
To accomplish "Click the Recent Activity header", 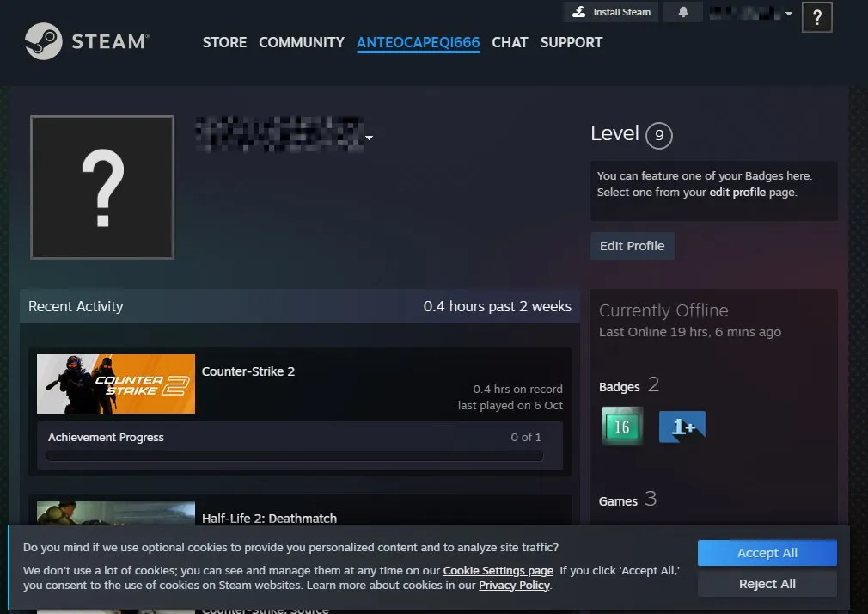I will tap(76, 306).
